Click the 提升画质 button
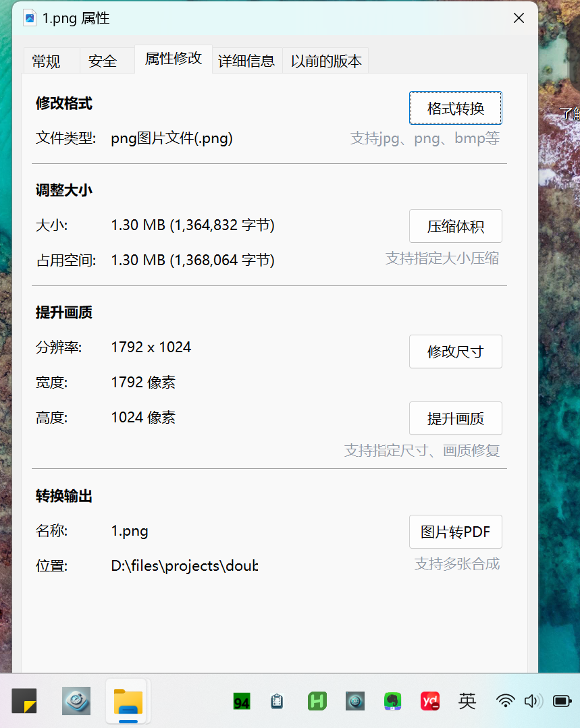 point(455,418)
